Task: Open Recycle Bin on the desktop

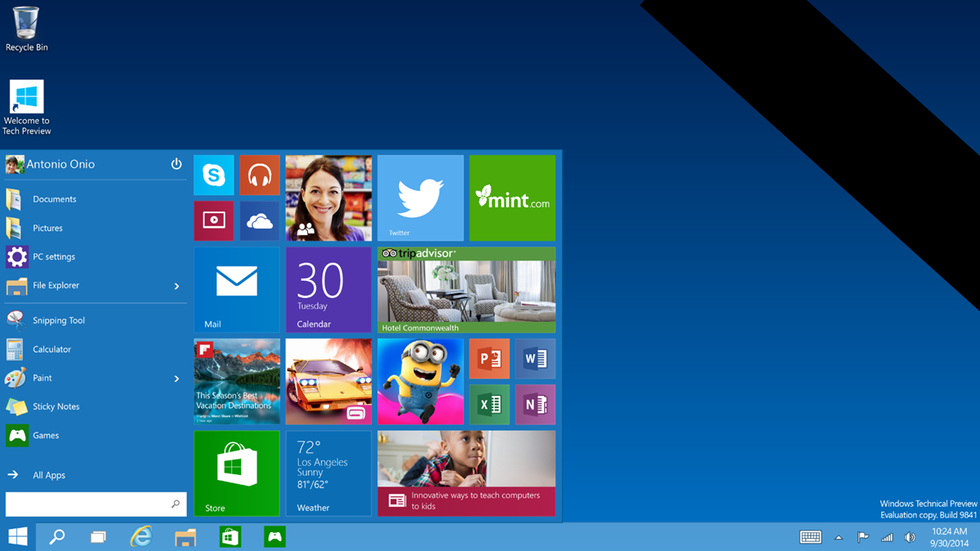Action: pos(26,29)
